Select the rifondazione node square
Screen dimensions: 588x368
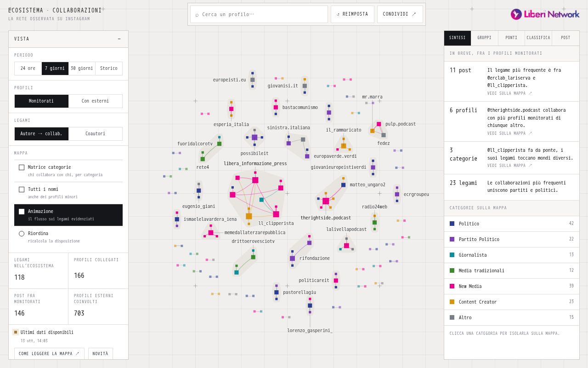[x=292, y=259]
